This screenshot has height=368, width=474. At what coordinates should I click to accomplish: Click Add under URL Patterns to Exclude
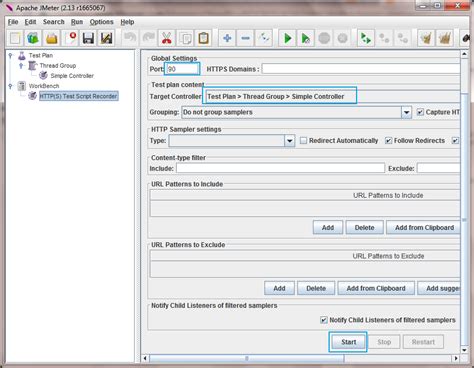click(279, 288)
